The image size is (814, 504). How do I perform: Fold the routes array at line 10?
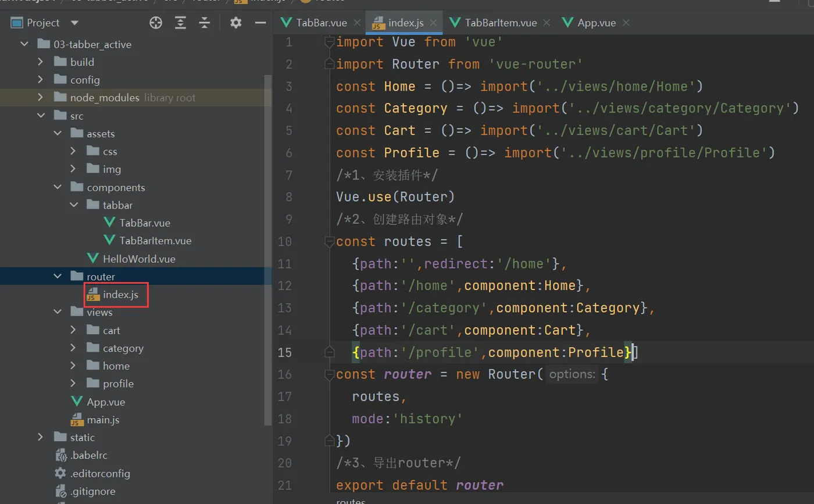(329, 241)
